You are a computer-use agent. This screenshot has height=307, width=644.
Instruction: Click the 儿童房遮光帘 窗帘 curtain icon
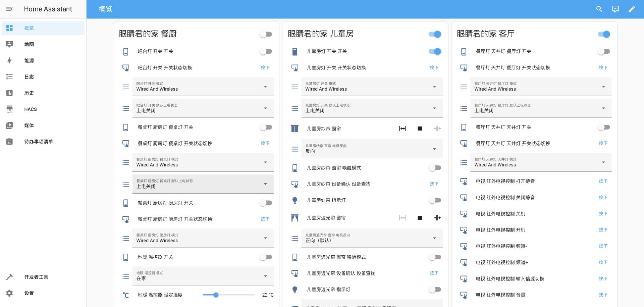295,218
